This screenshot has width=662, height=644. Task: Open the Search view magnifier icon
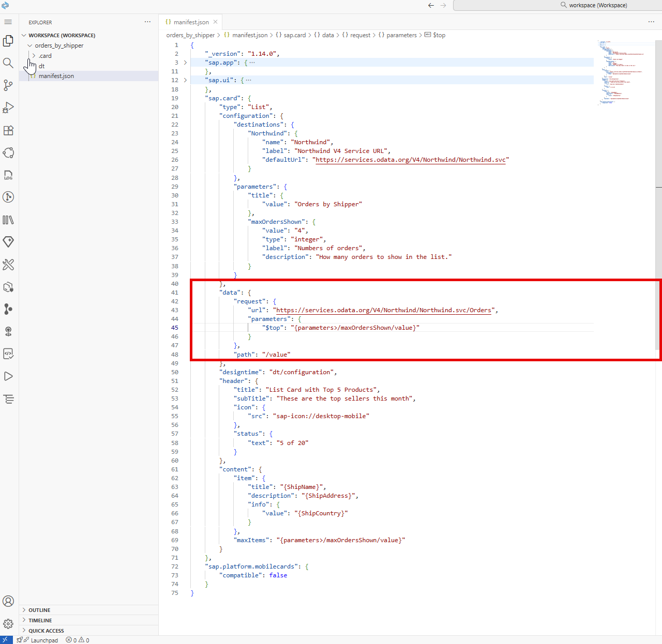(x=8, y=63)
